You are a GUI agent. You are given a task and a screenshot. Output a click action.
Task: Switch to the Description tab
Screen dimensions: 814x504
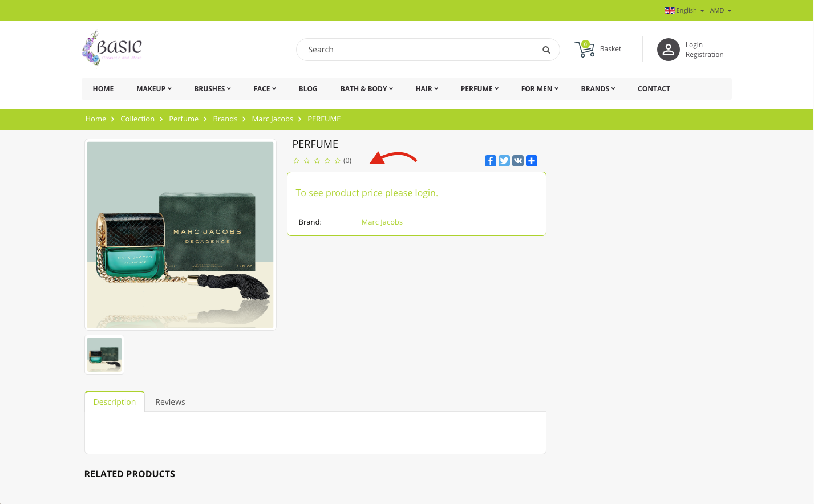[115, 402]
